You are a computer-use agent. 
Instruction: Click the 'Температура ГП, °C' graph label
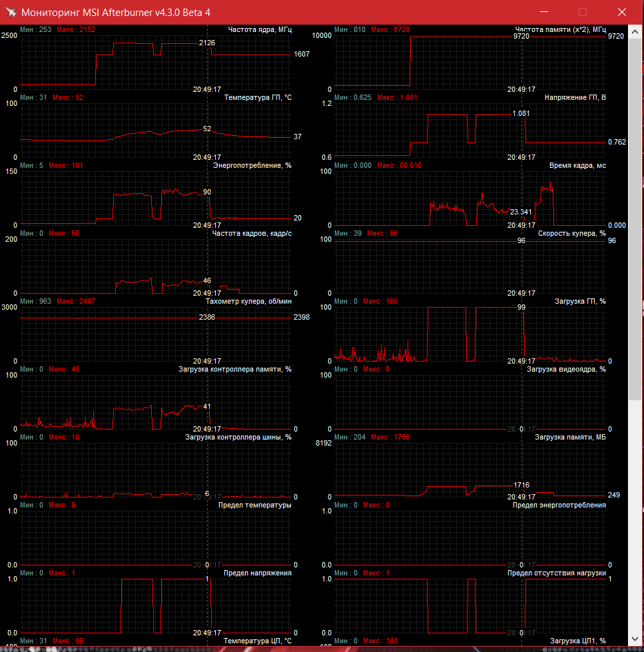pos(258,97)
